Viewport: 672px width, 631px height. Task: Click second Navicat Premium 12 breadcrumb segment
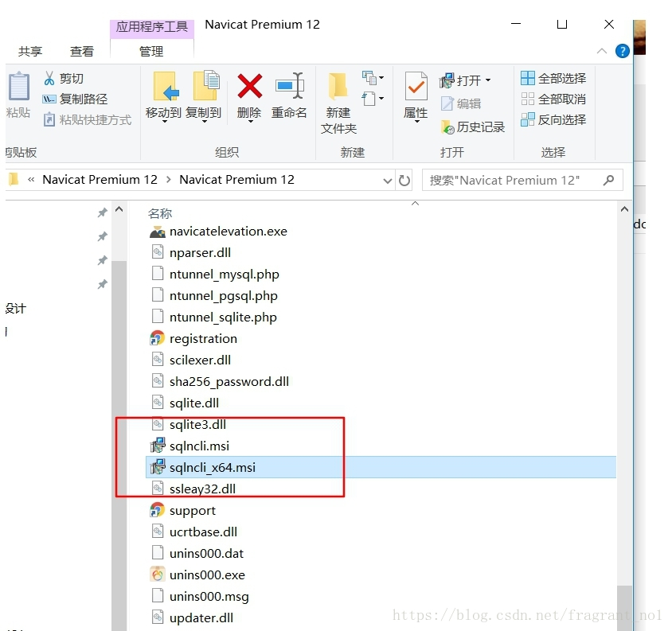point(237,180)
